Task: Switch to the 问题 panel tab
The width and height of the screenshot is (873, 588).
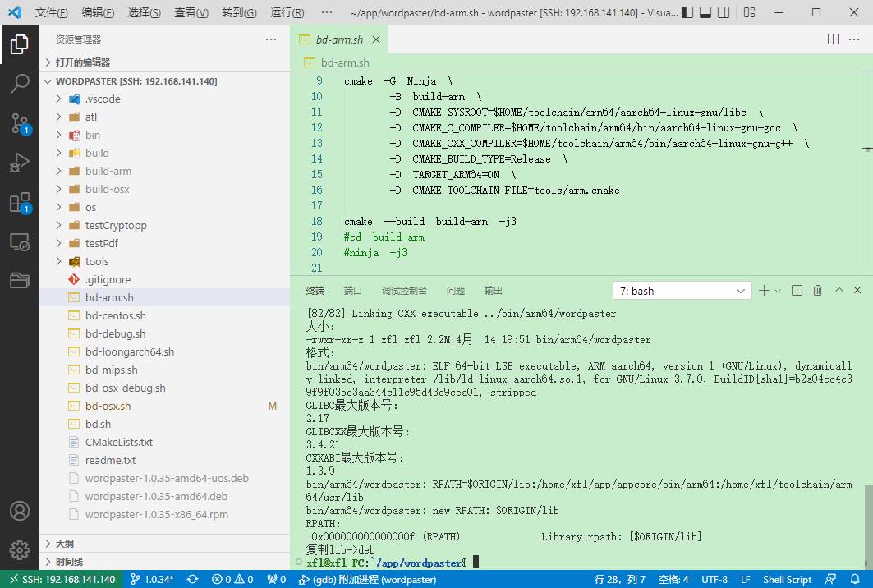Action: [455, 291]
